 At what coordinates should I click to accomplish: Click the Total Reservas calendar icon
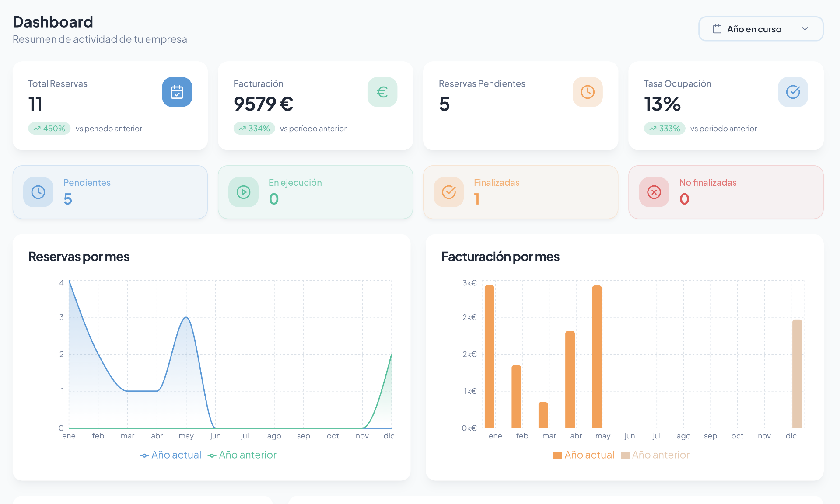pyautogui.click(x=177, y=92)
